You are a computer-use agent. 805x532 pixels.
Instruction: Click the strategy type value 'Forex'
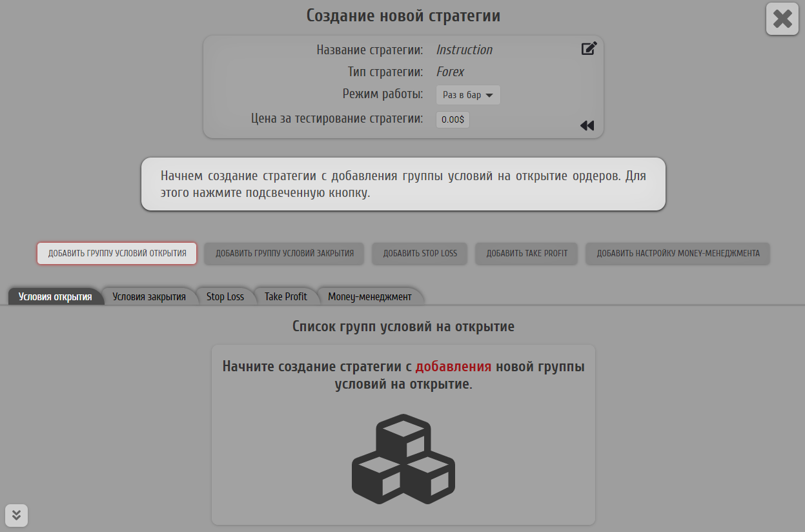tap(450, 72)
